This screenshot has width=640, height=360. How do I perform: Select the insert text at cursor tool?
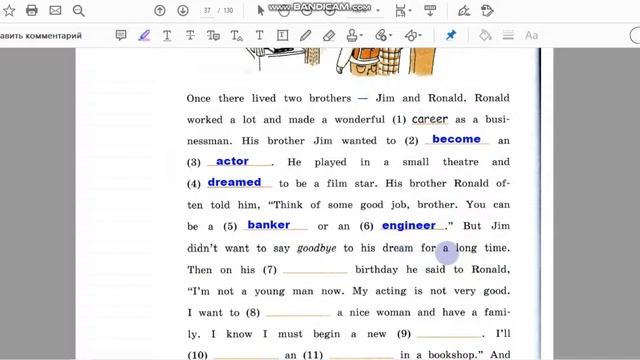pos(237,36)
